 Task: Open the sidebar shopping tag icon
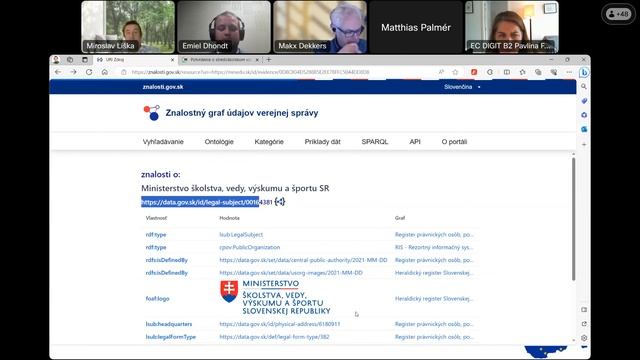click(x=584, y=101)
